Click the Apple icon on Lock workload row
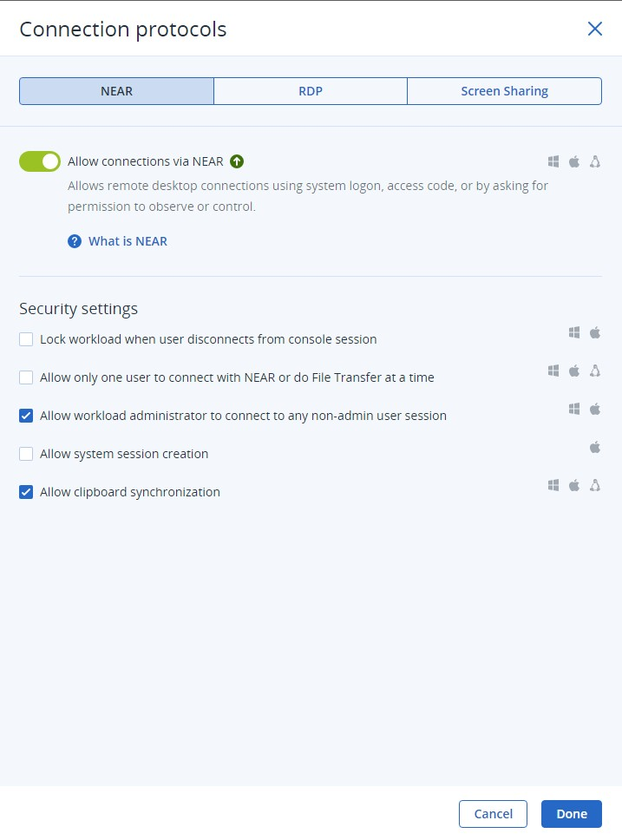 [595, 332]
